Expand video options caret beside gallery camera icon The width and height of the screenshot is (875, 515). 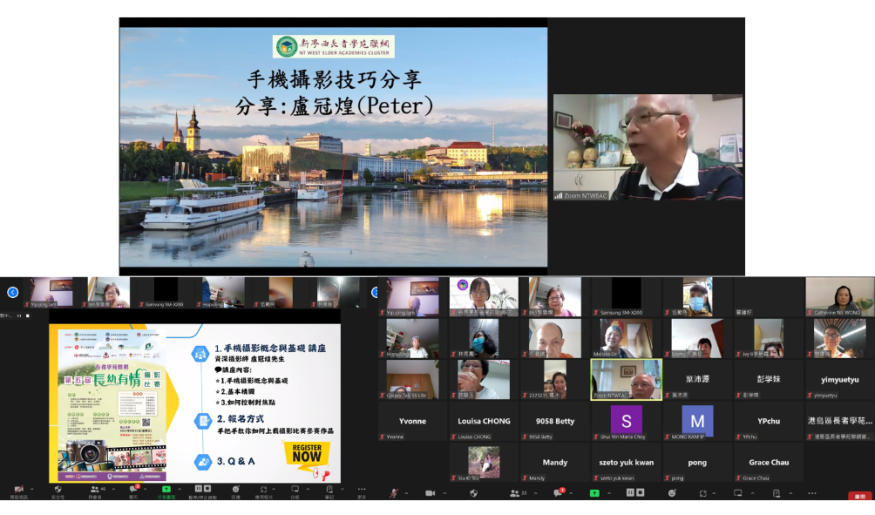click(444, 492)
